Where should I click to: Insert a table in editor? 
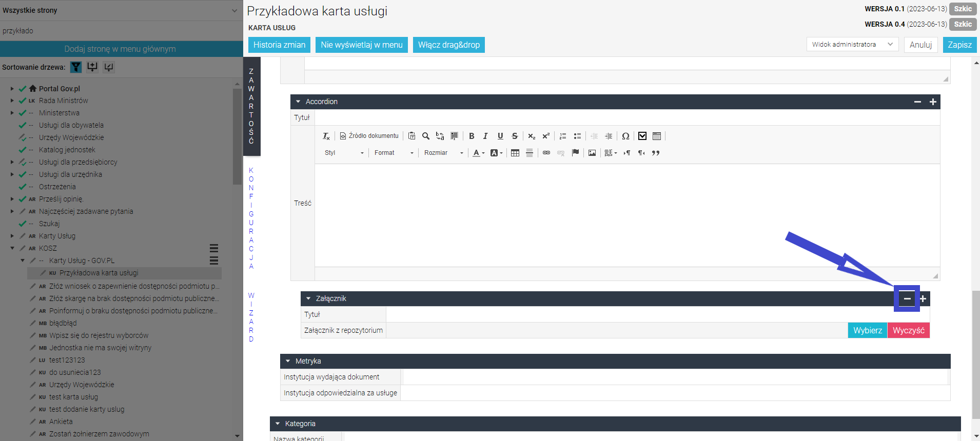pyautogui.click(x=515, y=153)
